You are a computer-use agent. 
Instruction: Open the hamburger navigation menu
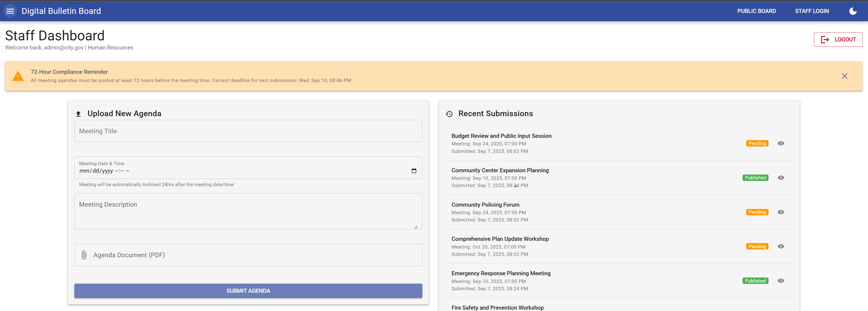click(10, 11)
